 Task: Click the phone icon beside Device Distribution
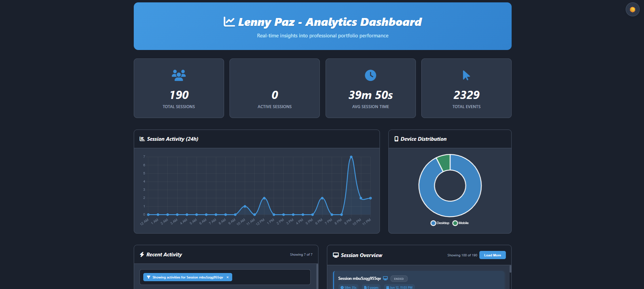tap(396, 139)
